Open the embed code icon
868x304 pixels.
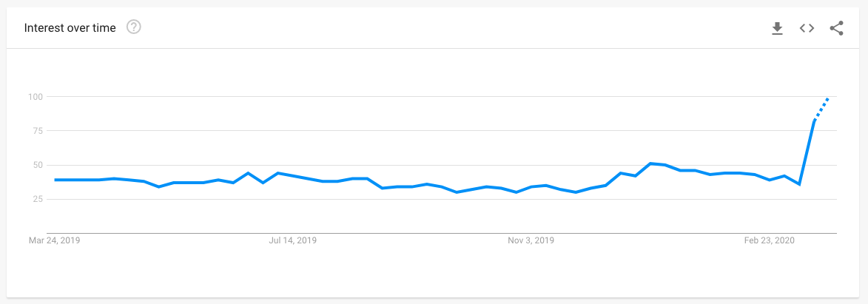[x=807, y=28]
